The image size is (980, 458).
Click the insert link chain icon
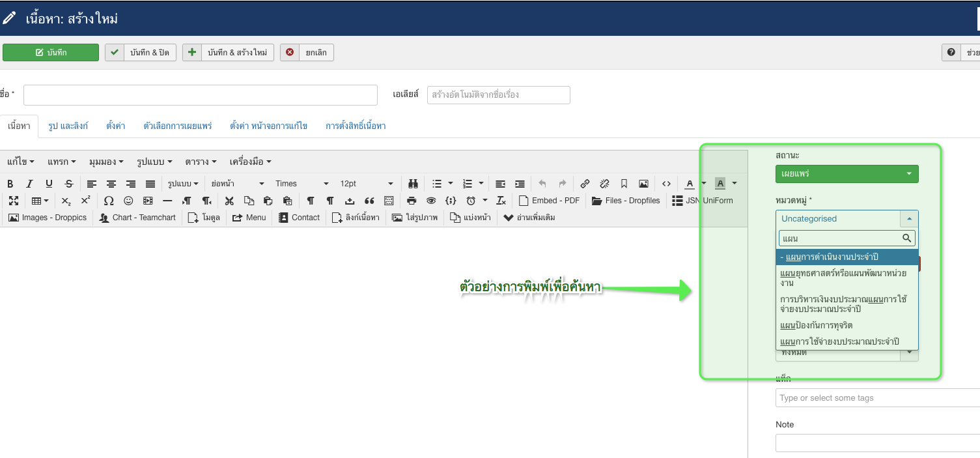pyautogui.click(x=585, y=184)
